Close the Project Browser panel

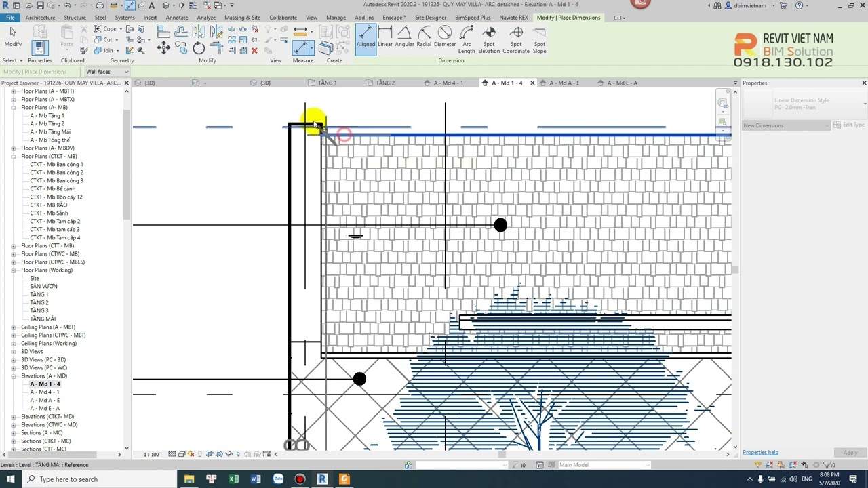126,83
